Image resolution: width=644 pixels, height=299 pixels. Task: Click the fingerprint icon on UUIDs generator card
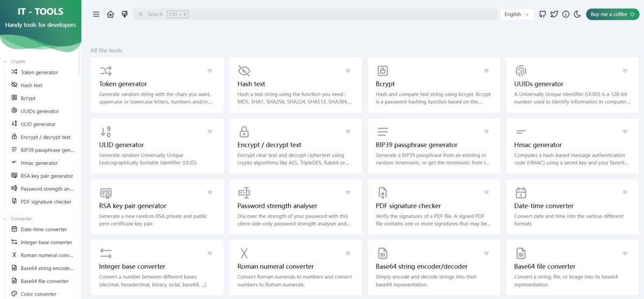click(521, 71)
